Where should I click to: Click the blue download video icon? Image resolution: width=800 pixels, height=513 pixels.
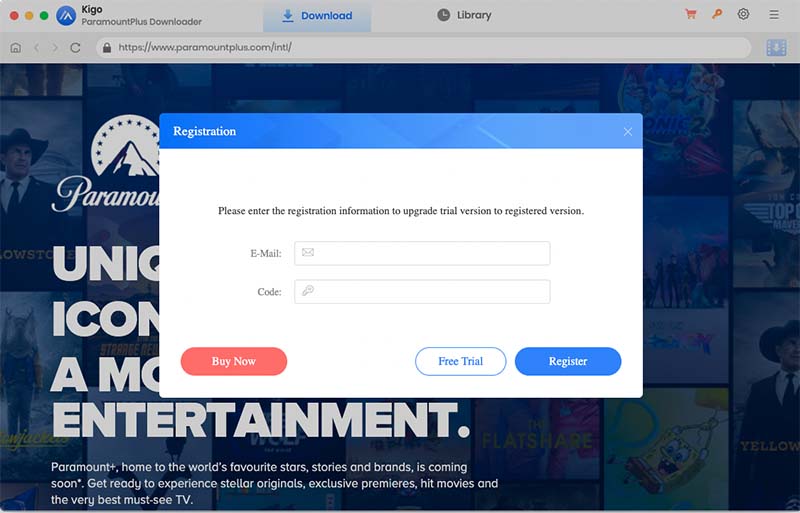(x=776, y=47)
